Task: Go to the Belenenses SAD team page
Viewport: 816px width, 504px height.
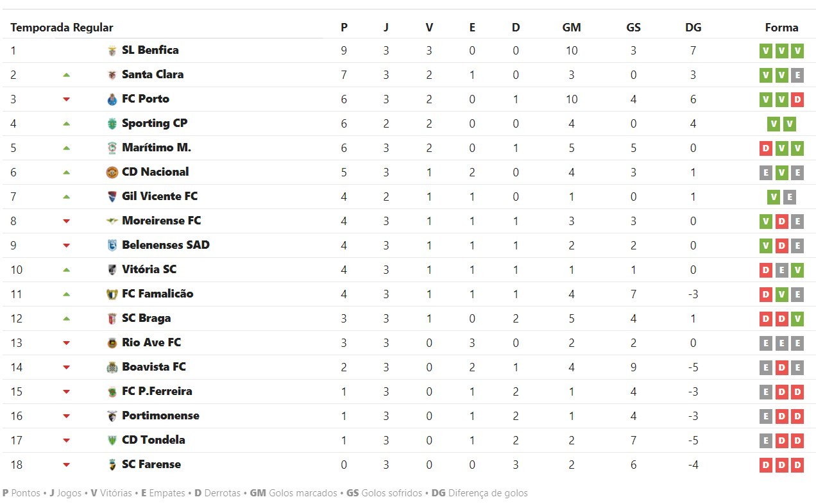Action: pyautogui.click(x=166, y=245)
